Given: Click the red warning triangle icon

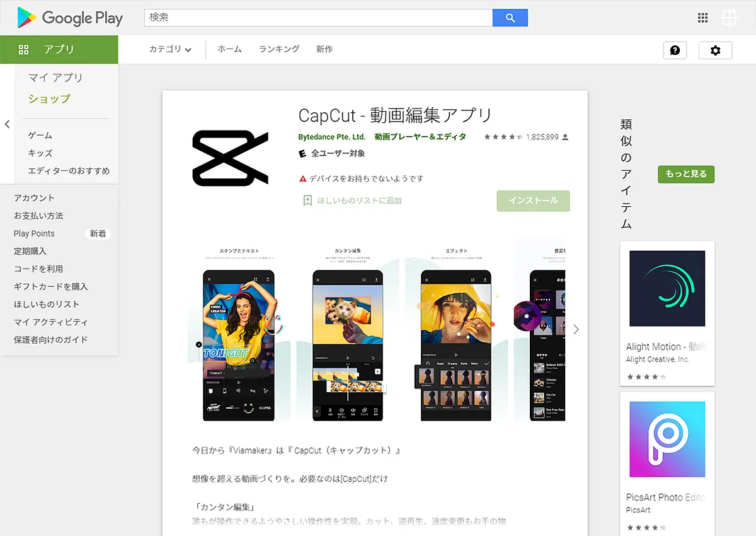Looking at the screenshot, I should click(303, 179).
